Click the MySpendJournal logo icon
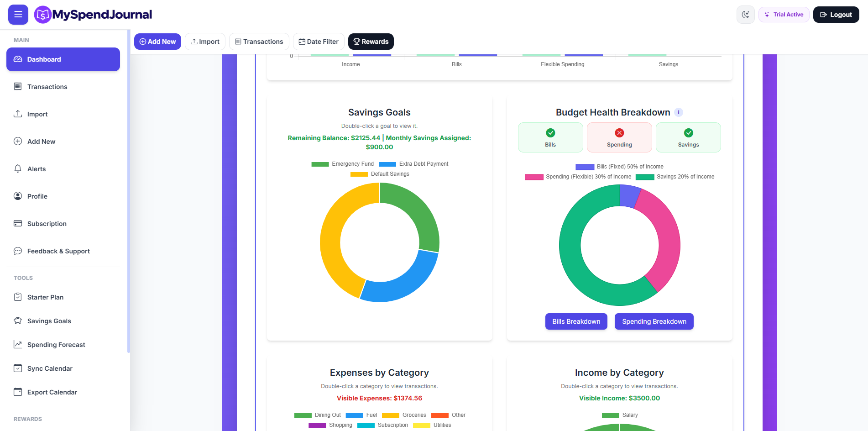Screen dimensions: 868x431 pos(42,15)
